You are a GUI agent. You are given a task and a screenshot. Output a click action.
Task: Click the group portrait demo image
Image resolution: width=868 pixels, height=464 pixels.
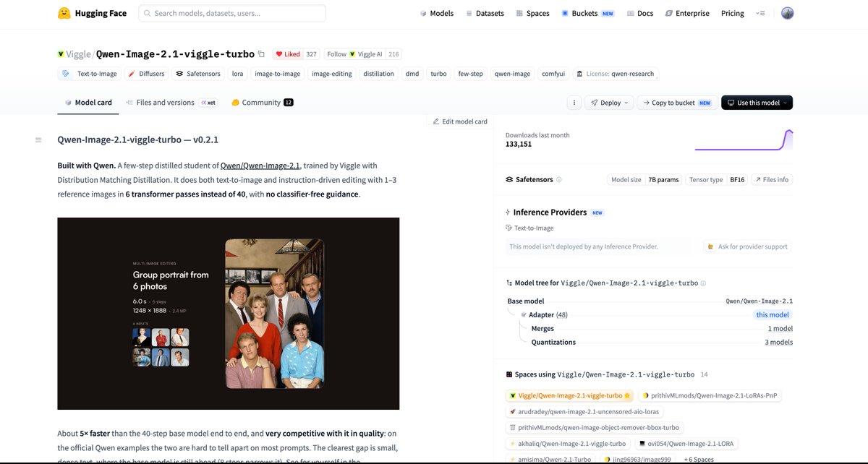pos(229,314)
